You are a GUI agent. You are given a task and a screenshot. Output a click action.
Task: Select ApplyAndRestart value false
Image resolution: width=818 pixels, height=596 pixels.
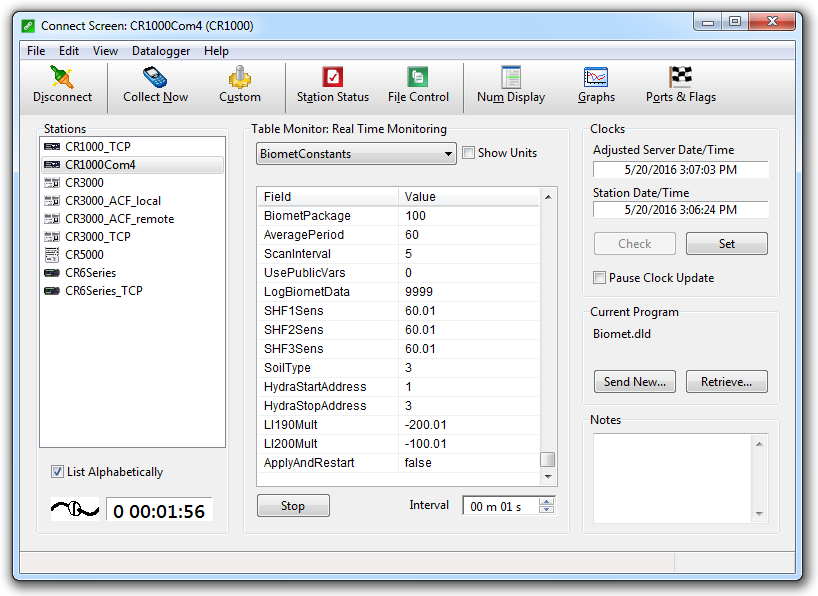click(418, 463)
